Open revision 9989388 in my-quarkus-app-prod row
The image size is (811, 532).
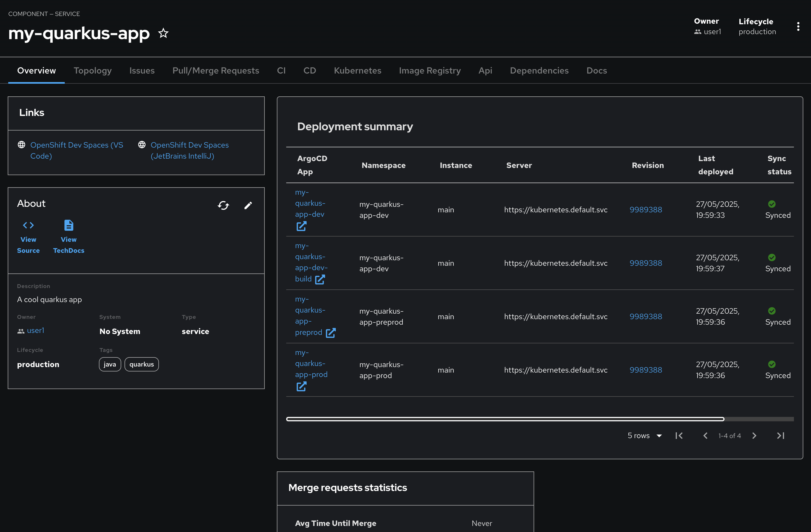pyautogui.click(x=646, y=370)
